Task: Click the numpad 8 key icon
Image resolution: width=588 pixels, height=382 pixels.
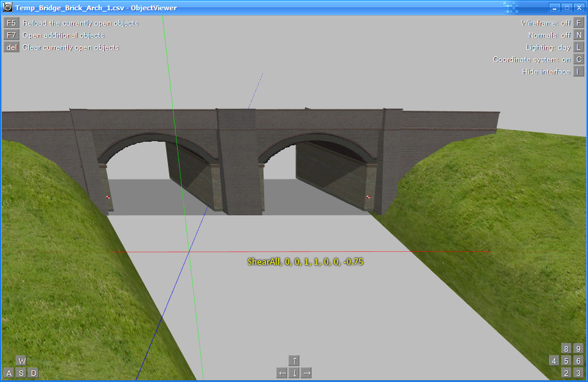Action: (x=566, y=349)
